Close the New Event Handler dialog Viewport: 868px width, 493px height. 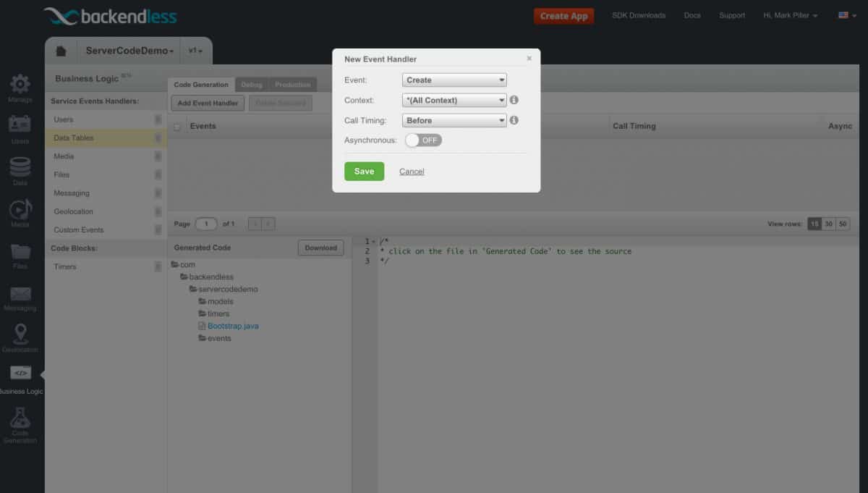point(529,59)
